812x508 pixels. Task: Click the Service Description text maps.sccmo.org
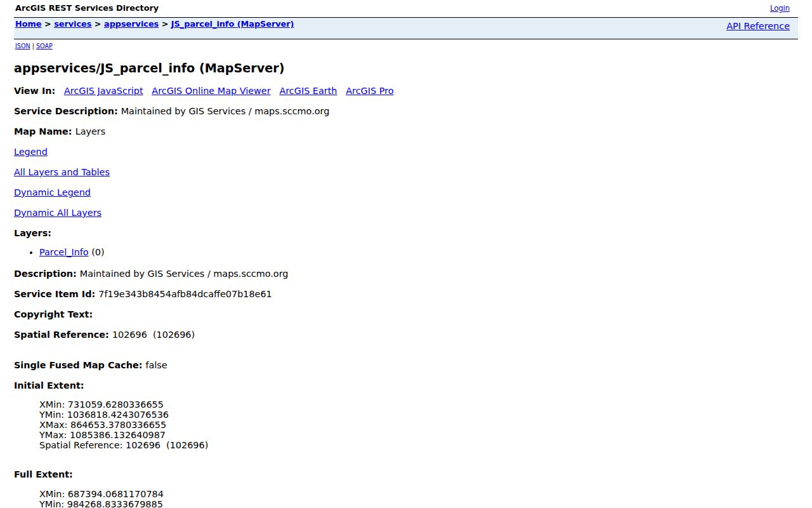pyautogui.click(x=292, y=111)
